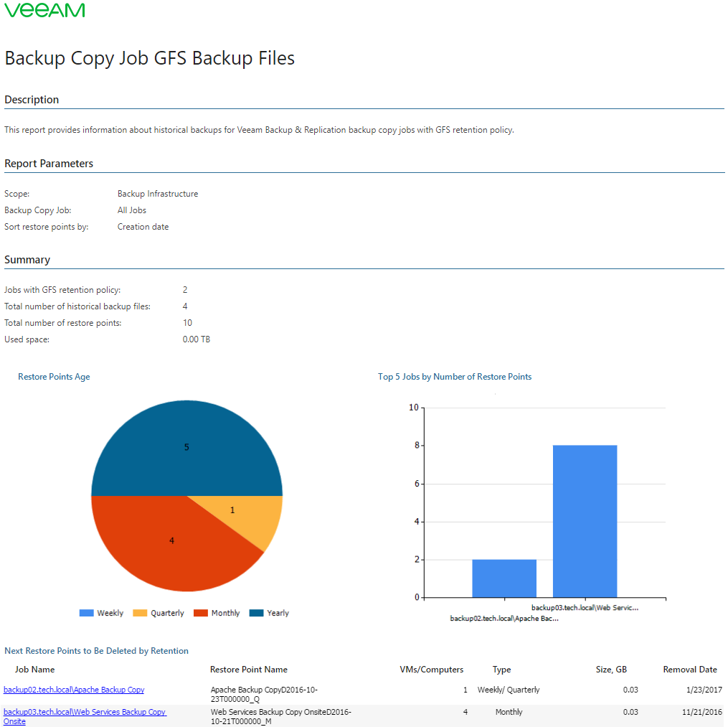Click the All Jobs parameter value
This screenshot has height=727, width=728.
coord(132,210)
